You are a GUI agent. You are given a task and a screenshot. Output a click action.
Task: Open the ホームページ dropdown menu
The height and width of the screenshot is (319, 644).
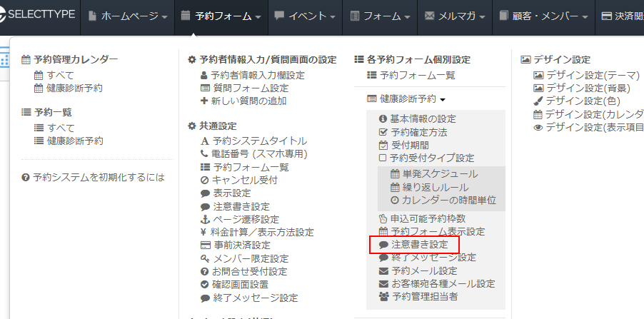(129, 16)
